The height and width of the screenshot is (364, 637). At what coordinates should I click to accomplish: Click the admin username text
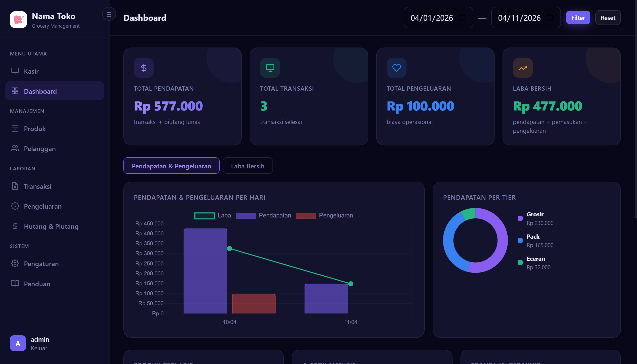(40, 339)
